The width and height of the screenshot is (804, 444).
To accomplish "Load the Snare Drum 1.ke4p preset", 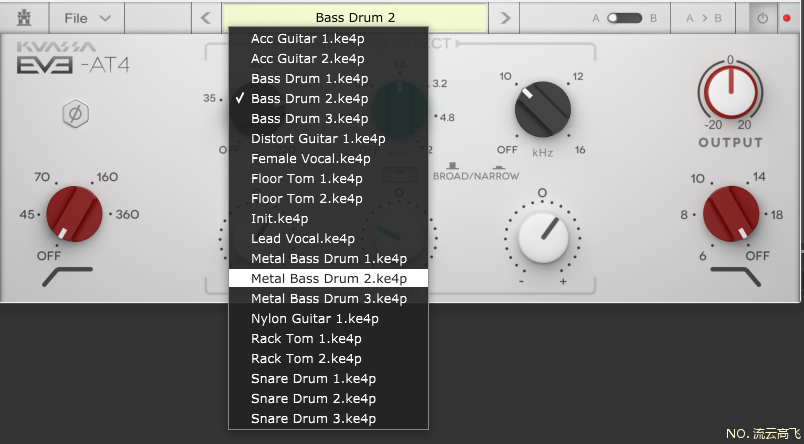I will point(328,378).
